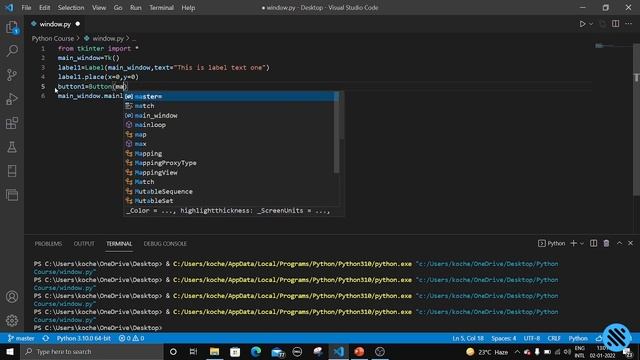Click Ln 5, Col 18 indicator
The height and width of the screenshot is (360, 640).
pyautogui.click(x=468, y=338)
